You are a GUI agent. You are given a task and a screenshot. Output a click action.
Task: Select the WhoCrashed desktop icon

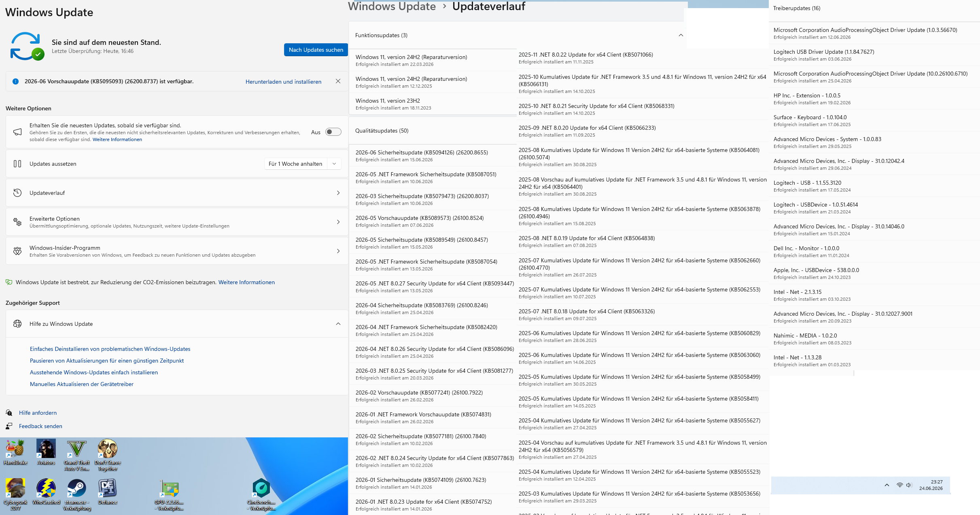point(46,492)
